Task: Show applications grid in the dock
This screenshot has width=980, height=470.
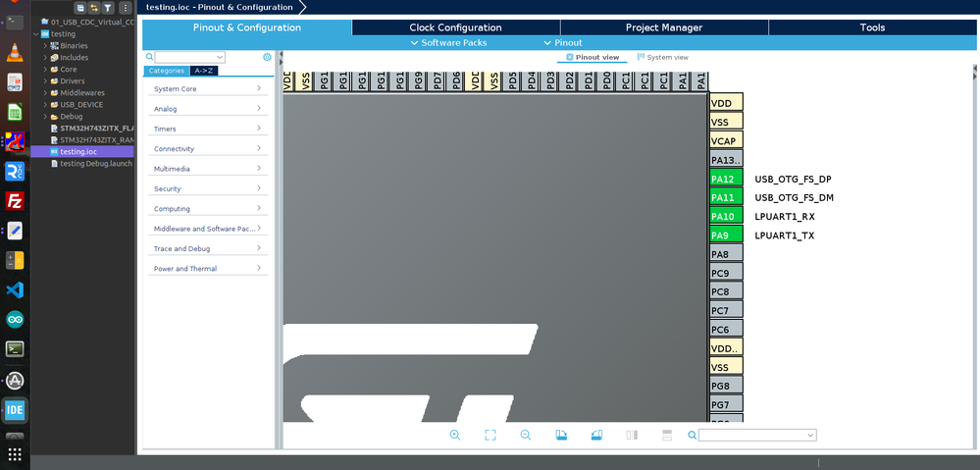Action: (x=15, y=454)
